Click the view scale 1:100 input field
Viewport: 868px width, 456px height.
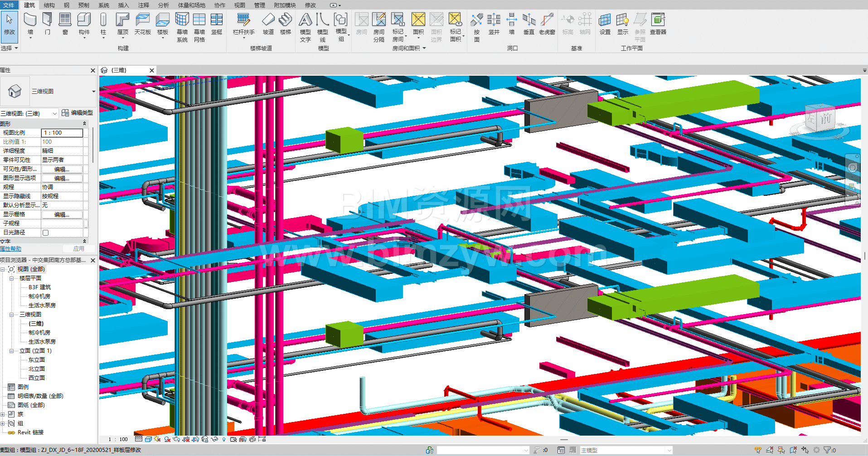(x=62, y=133)
